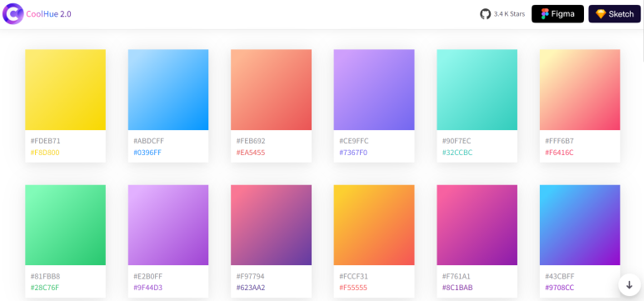Select the yellow #FDEB71 gradient swatch
Image resolution: width=644 pixels, height=301 pixels.
click(x=65, y=90)
